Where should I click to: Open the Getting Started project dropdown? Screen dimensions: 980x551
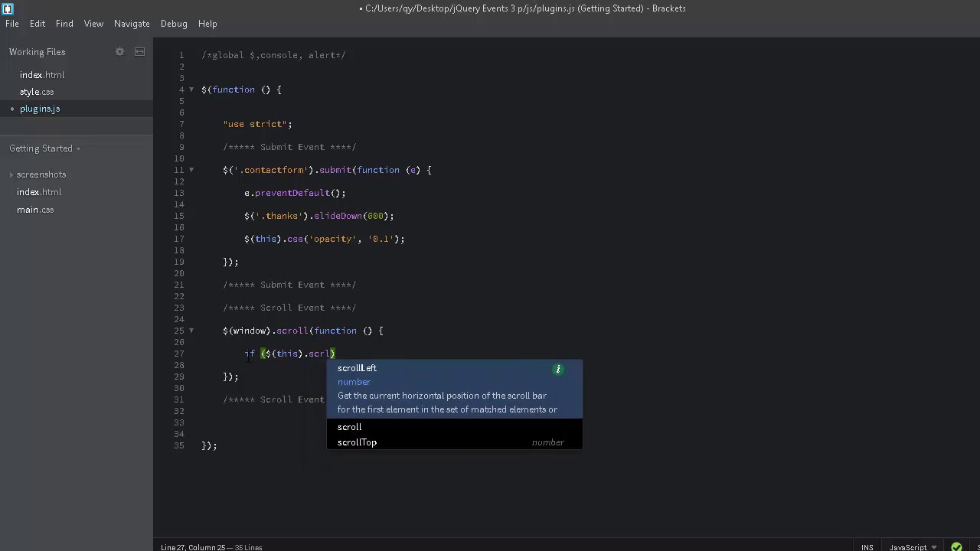click(44, 148)
